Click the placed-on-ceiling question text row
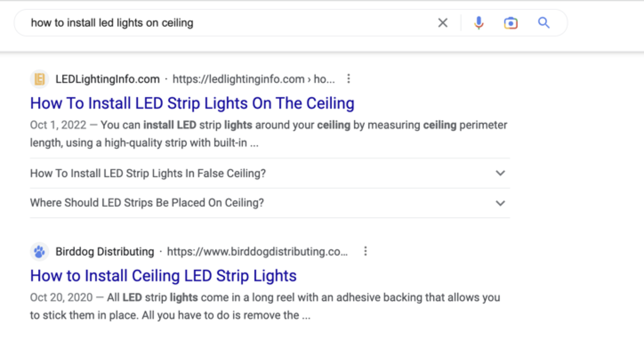This screenshot has width=644, height=341. (x=147, y=203)
